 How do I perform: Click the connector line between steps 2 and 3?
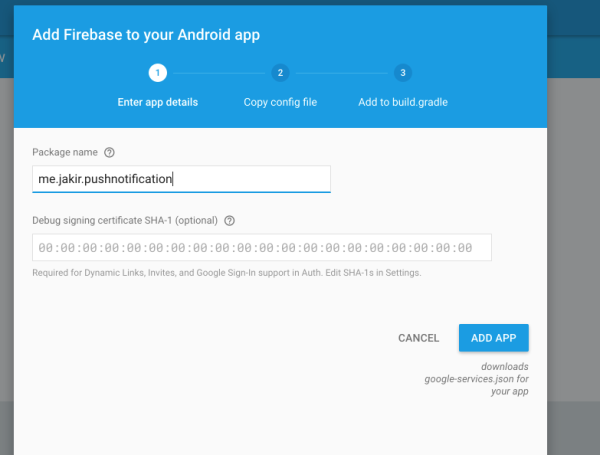(x=341, y=72)
